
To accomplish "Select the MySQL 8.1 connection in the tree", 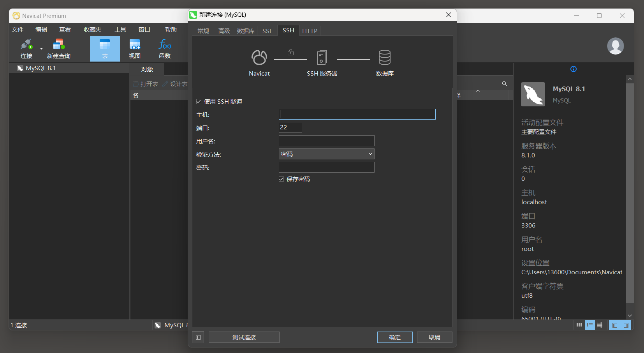I will pyautogui.click(x=69, y=68).
